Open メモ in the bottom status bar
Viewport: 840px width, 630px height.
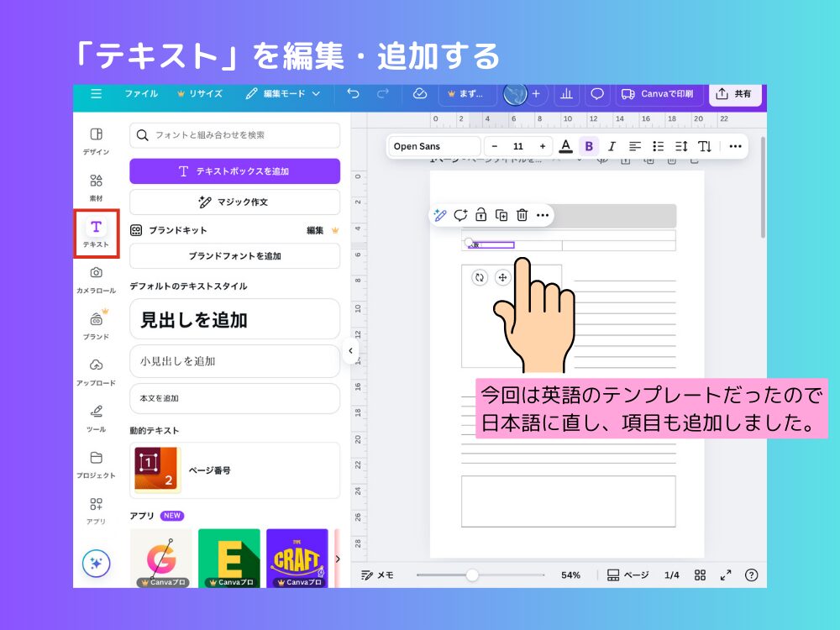click(x=375, y=575)
